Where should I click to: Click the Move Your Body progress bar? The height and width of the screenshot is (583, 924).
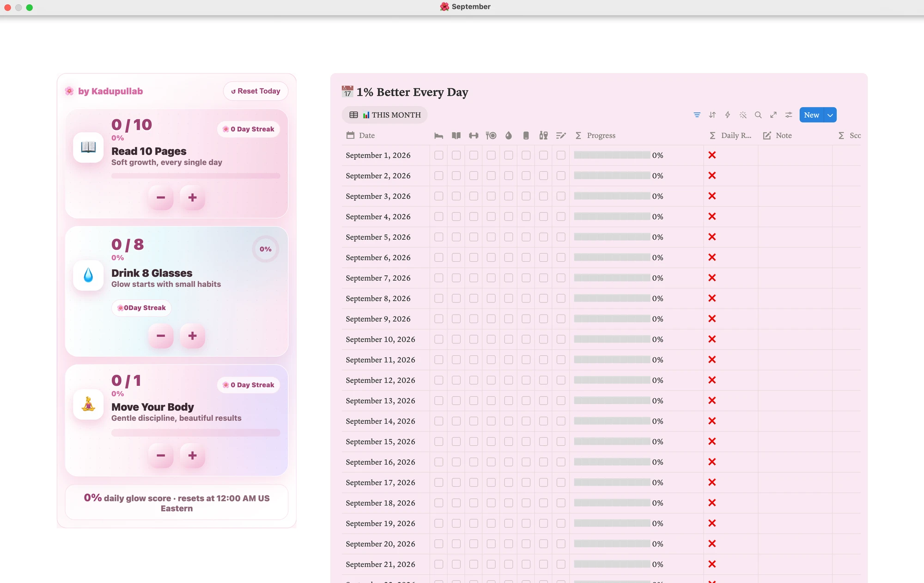click(196, 433)
